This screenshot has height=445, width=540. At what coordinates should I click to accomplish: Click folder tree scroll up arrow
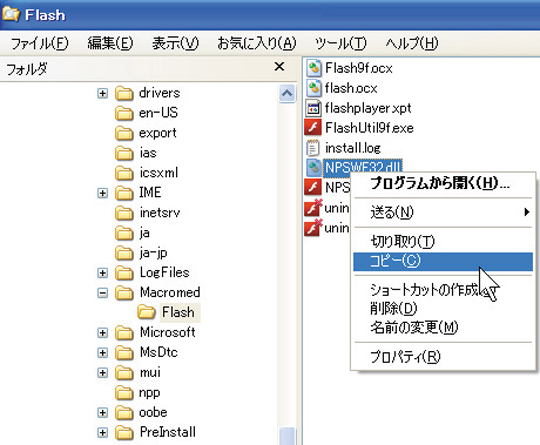[287, 93]
